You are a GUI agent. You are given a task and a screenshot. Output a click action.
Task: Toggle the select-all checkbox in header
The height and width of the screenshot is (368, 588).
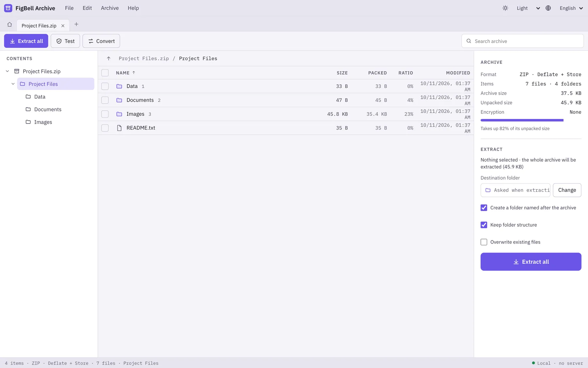(x=105, y=73)
